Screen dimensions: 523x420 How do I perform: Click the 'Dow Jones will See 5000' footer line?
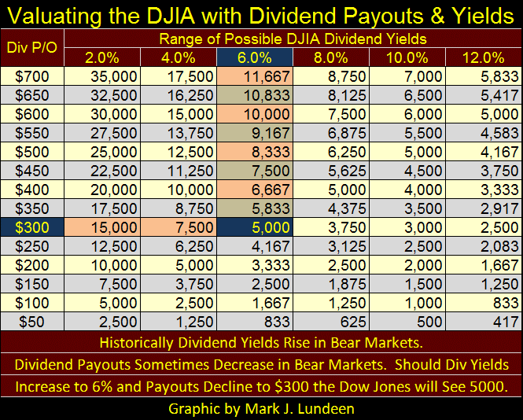point(261,387)
